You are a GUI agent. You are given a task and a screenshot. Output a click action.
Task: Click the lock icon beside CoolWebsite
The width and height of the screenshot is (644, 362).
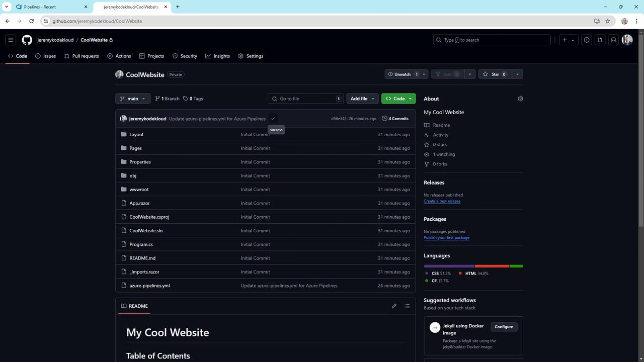click(x=111, y=40)
